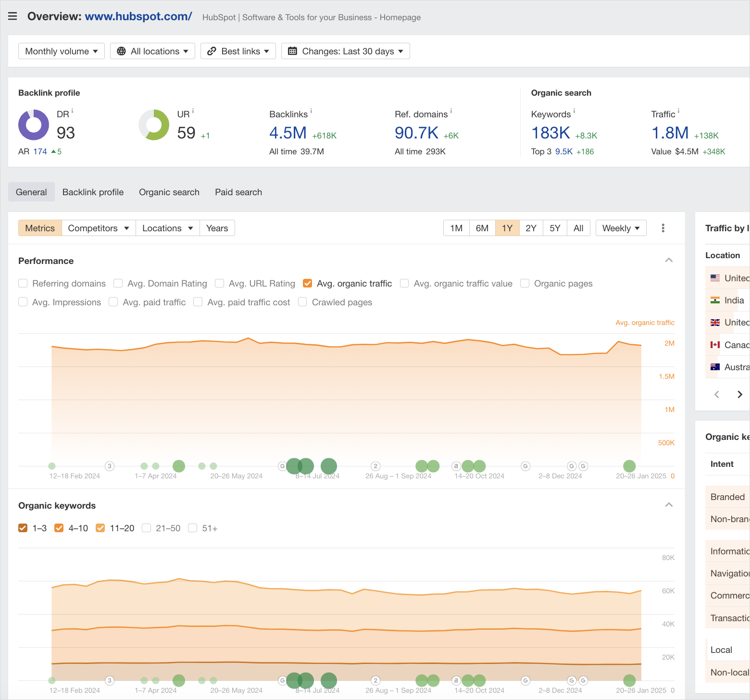Select the Metrics view button
This screenshot has height=700, width=750.
pos(40,228)
